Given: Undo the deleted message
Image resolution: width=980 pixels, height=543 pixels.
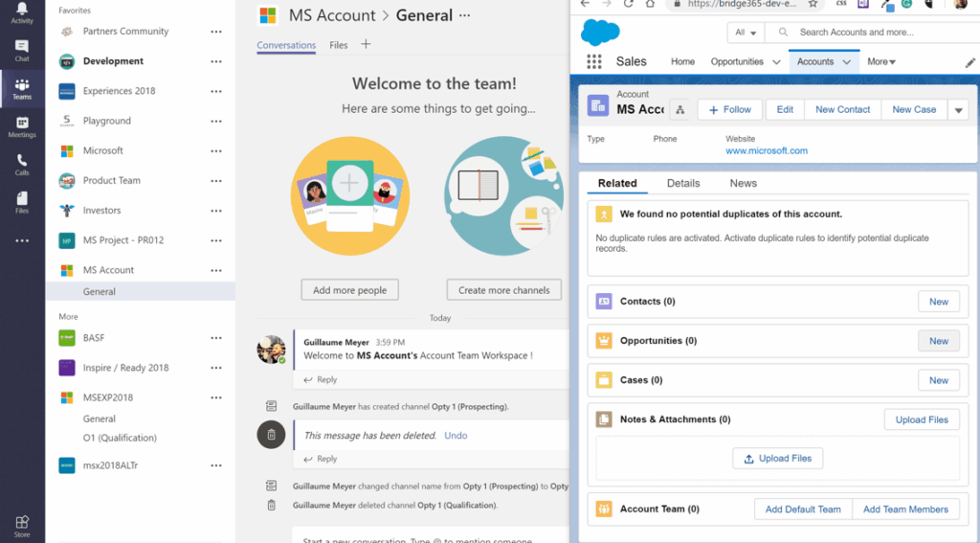Looking at the screenshot, I should tap(456, 436).
